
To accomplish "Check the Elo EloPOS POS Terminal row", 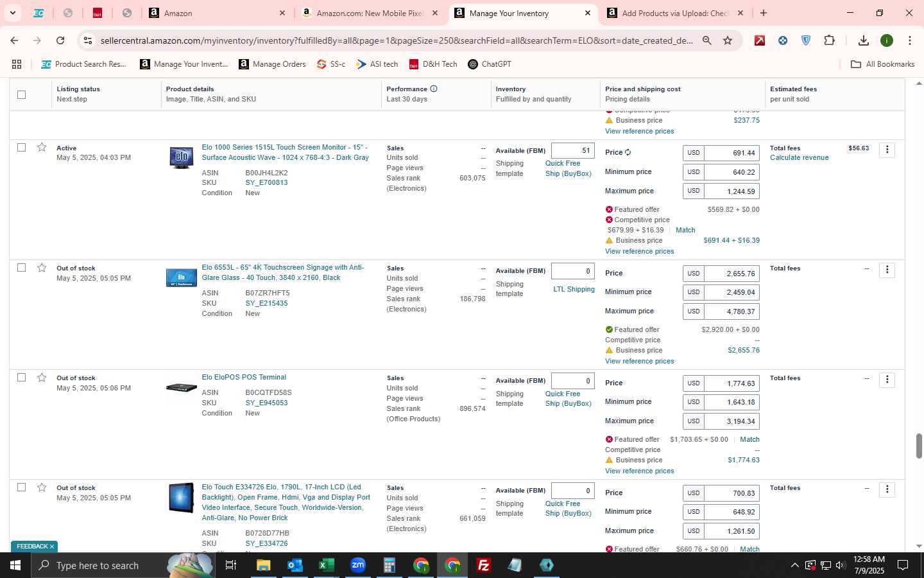I will 21,378.
